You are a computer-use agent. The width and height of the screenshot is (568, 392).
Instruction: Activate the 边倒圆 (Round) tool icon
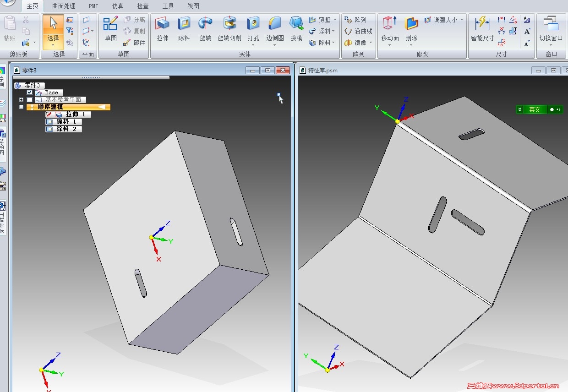[x=275, y=23]
